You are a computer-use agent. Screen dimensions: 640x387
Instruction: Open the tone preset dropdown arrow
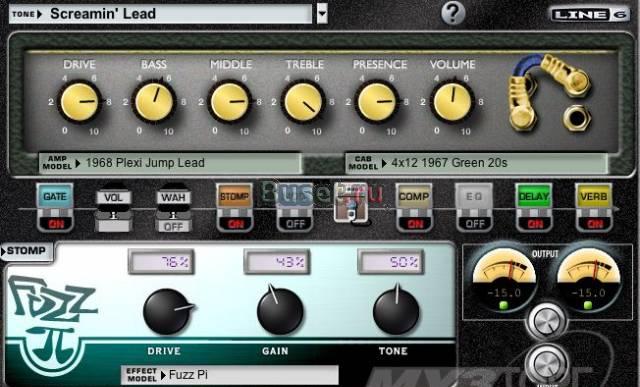(322, 13)
